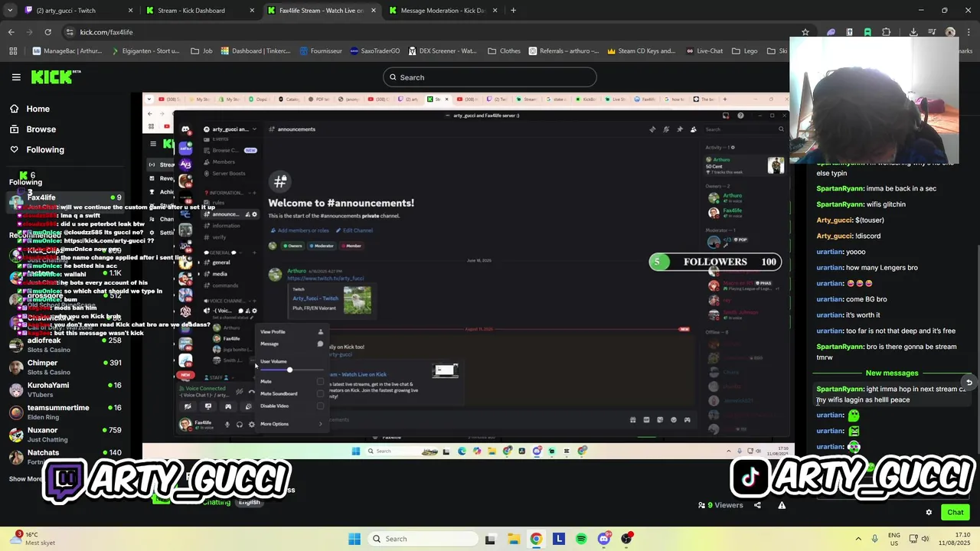980x551 pixels.
Task: Click the Kick search field
Action: (x=490, y=77)
